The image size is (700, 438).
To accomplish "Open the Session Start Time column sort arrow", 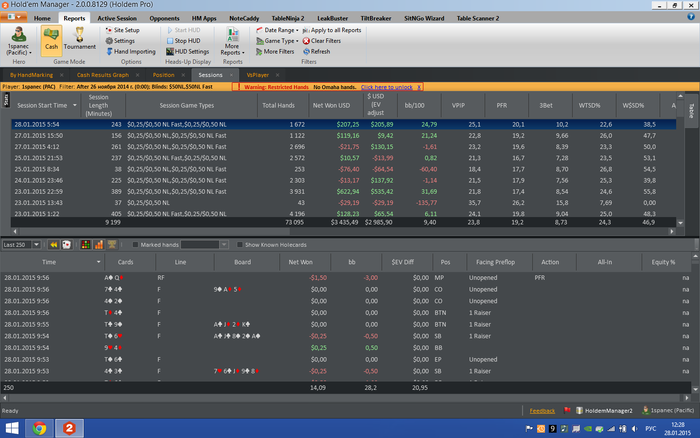I will pos(75,105).
